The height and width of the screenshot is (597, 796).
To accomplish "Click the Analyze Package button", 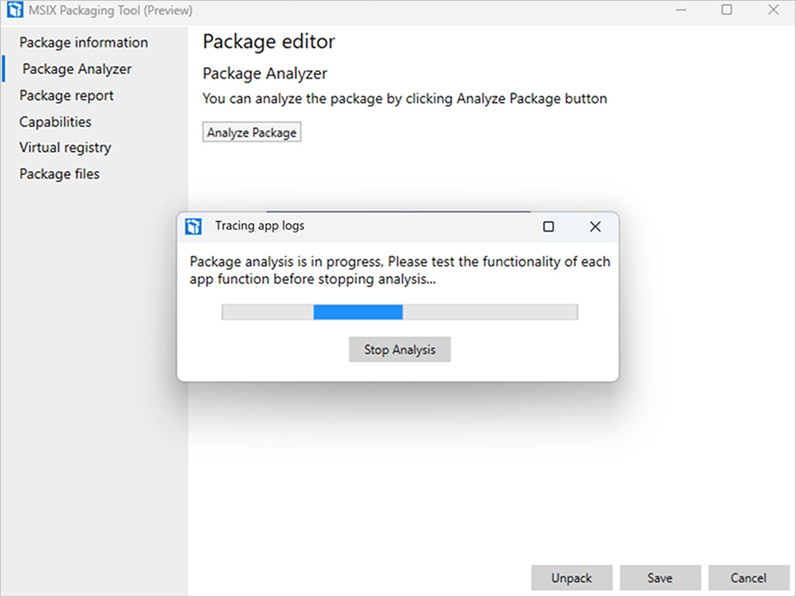I will coord(252,132).
